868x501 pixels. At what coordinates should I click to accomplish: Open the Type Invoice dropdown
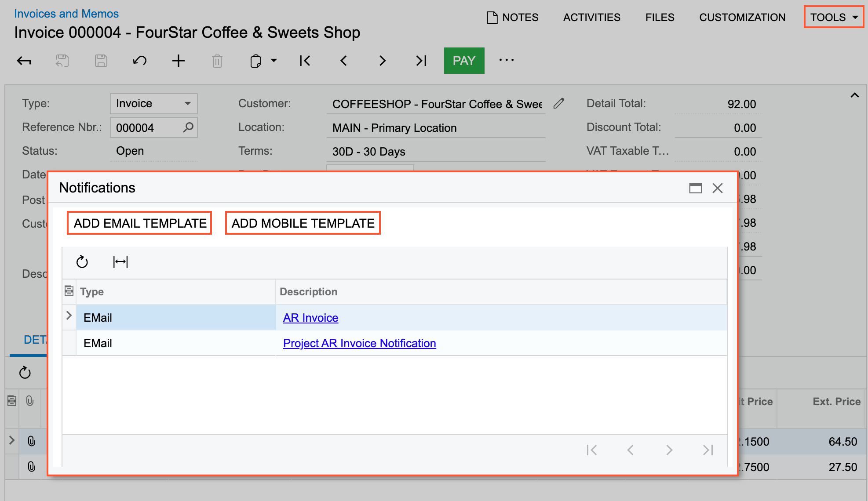[188, 104]
